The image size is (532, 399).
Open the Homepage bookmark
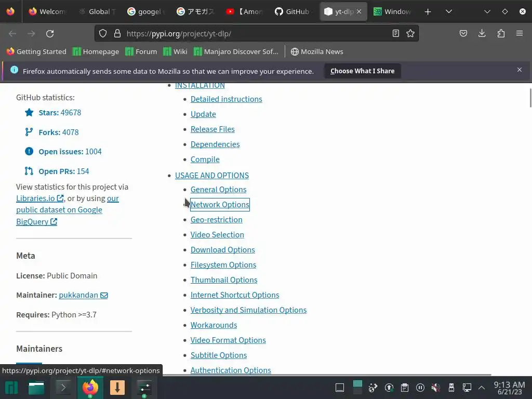(x=96, y=51)
